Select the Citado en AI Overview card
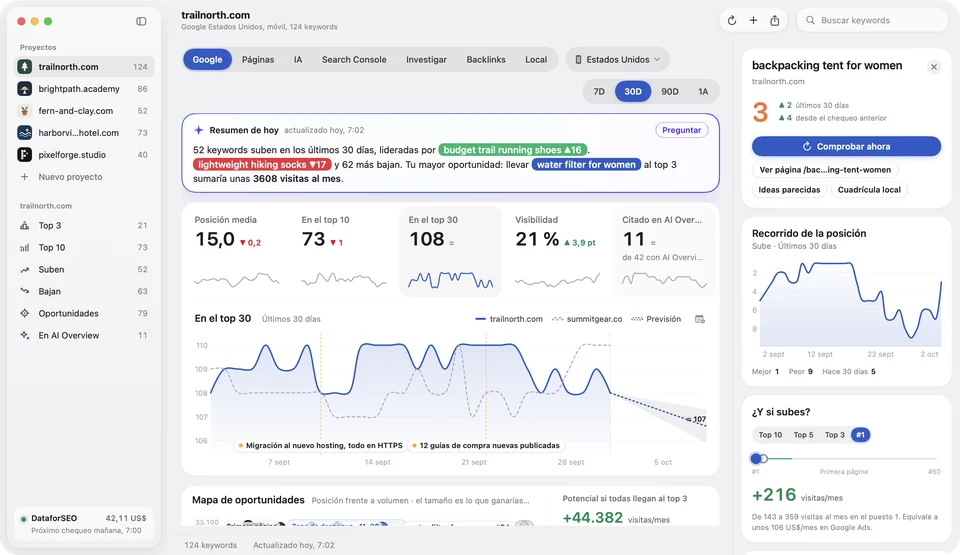Viewport: 960px width, 555px height. tap(664, 252)
